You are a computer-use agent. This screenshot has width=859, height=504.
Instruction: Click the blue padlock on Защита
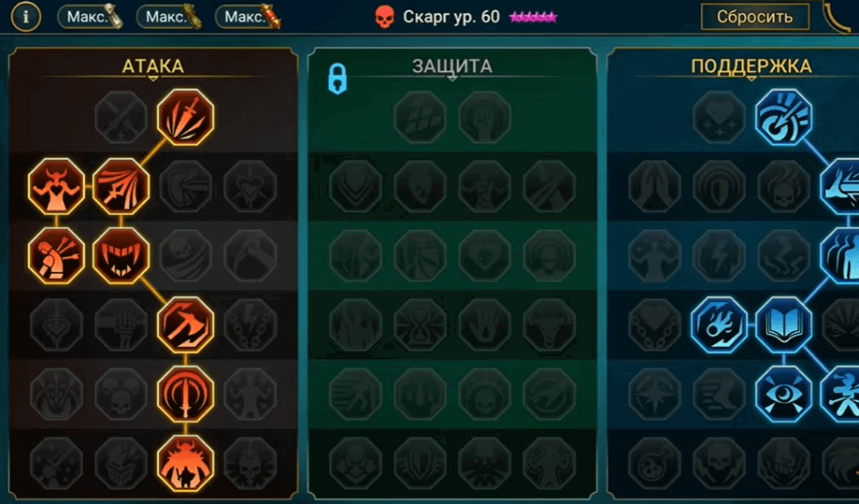click(338, 79)
